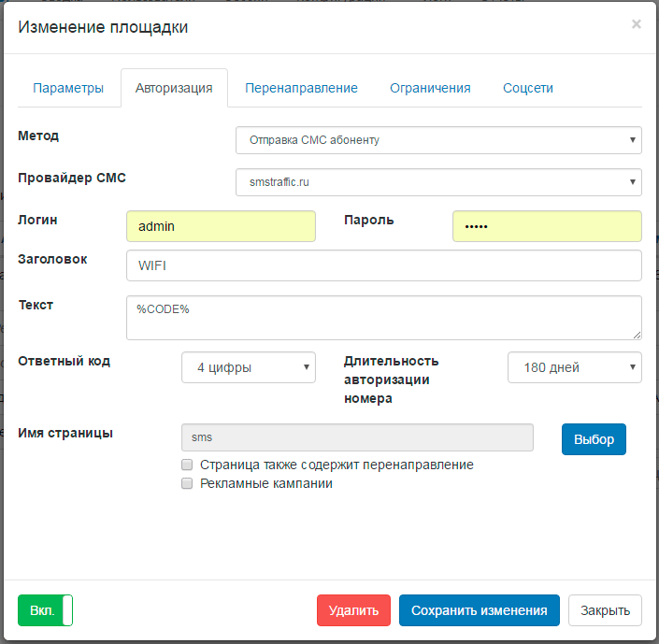Click the Логин input field

click(221, 226)
